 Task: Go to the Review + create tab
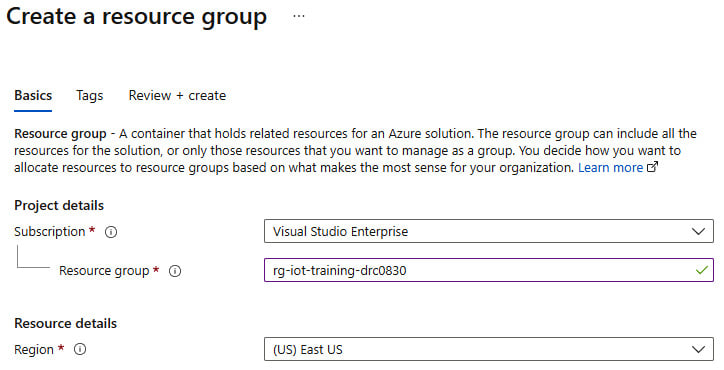tap(177, 96)
